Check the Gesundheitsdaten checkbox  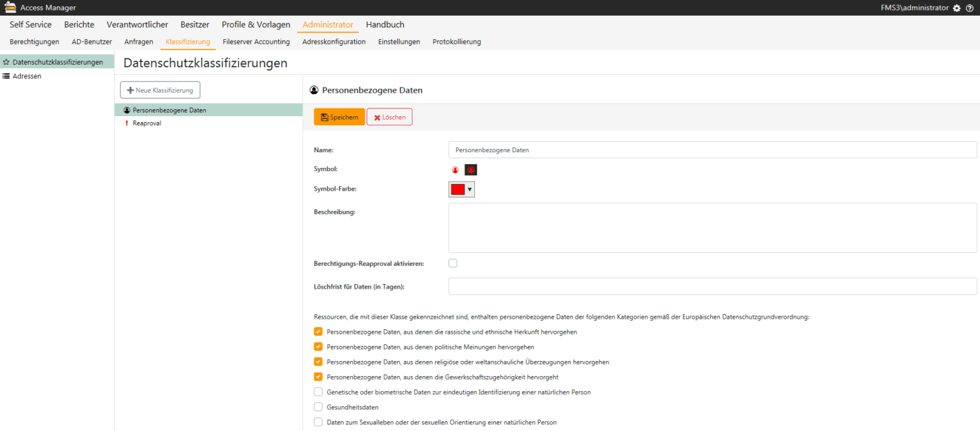pos(318,407)
